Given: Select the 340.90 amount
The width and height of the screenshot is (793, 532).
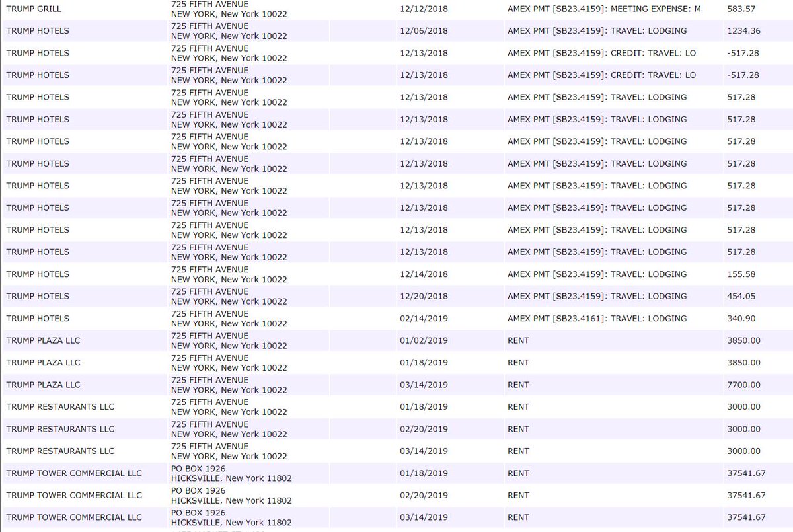Looking at the screenshot, I should click(741, 319).
